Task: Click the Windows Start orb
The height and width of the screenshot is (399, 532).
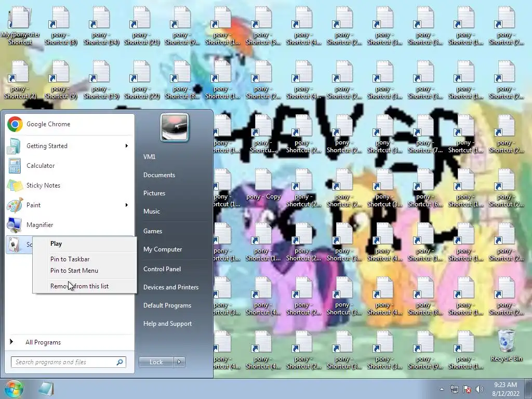Action: [x=14, y=389]
